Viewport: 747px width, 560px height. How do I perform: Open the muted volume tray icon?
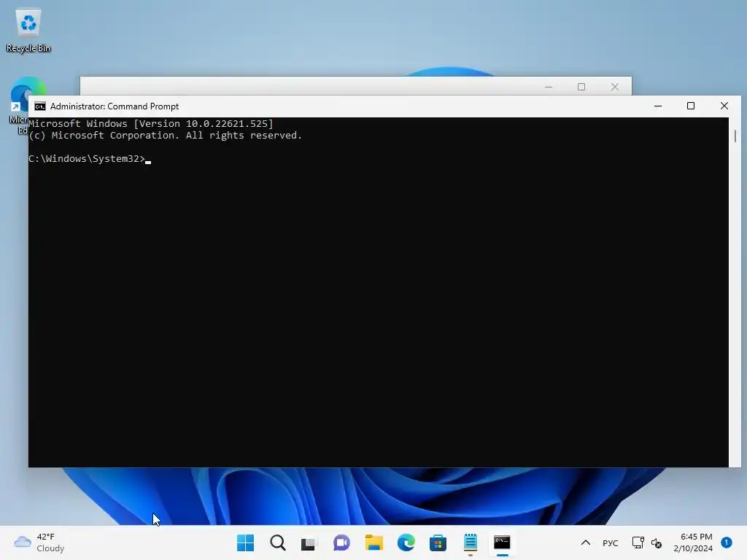point(657,542)
